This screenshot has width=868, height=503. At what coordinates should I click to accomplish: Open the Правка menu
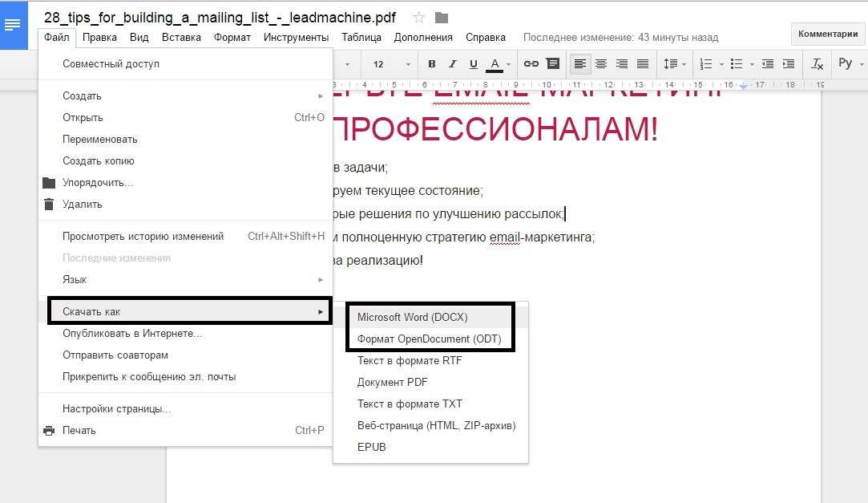point(99,37)
